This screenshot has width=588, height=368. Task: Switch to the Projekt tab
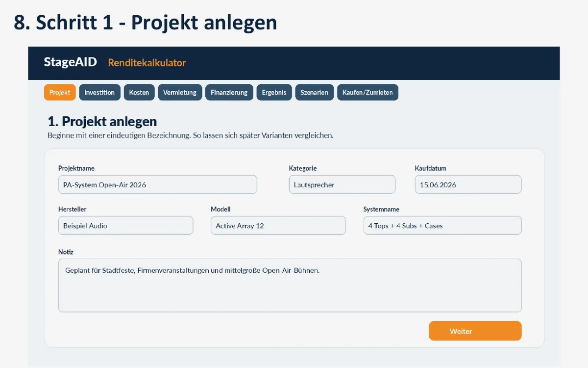click(60, 92)
